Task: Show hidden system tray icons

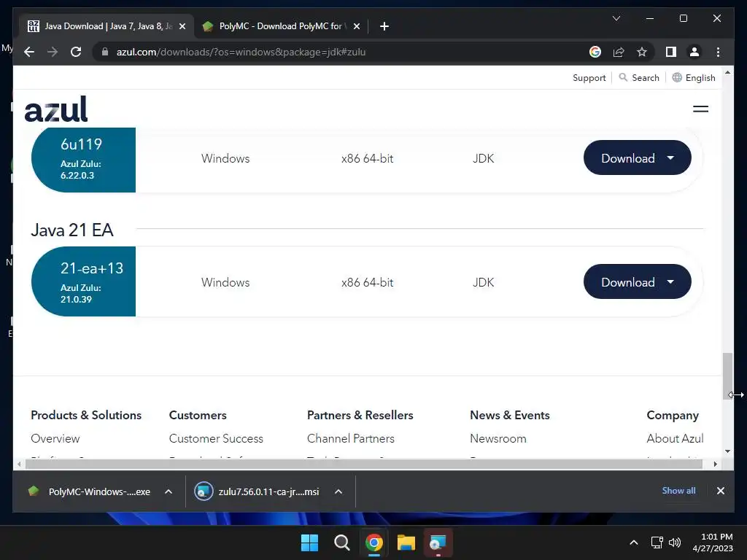Action: pos(634,542)
